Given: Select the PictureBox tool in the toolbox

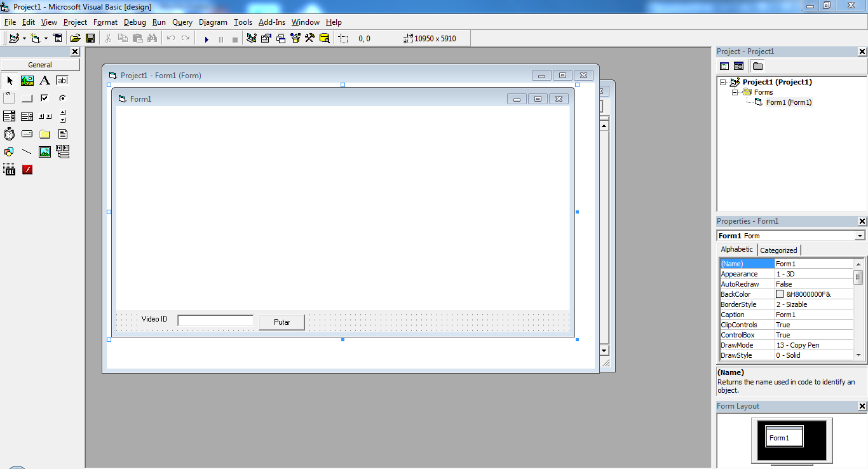Looking at the screenshot, I should pyautogui.click(x=27, y=80).
